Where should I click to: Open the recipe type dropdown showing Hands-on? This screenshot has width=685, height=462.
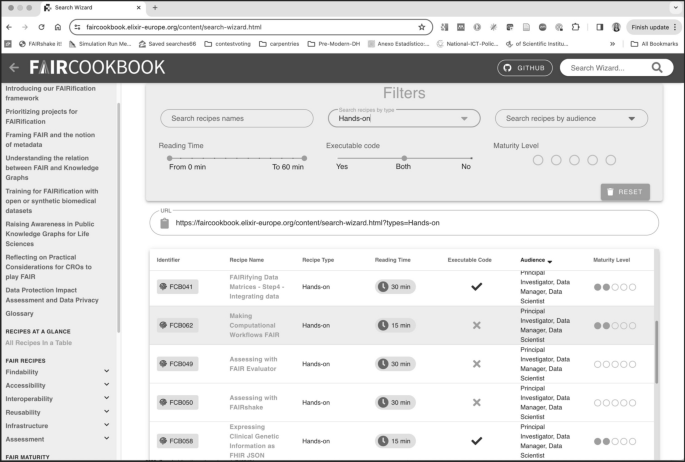point(404,118)
